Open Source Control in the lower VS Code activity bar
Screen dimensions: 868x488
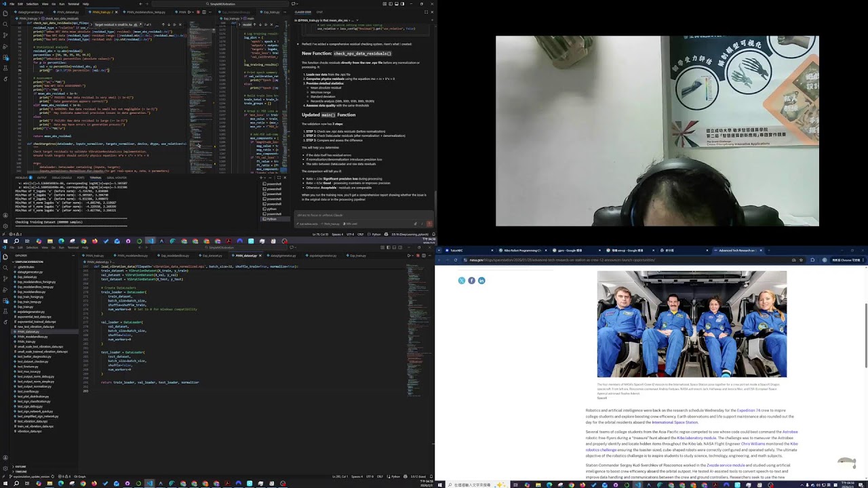tap(5, 279)
